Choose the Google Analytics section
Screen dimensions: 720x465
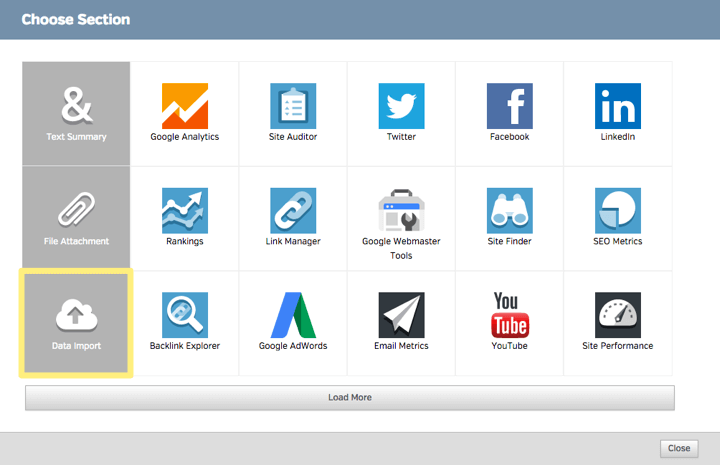pyautogui.click(x=185, y=113)
